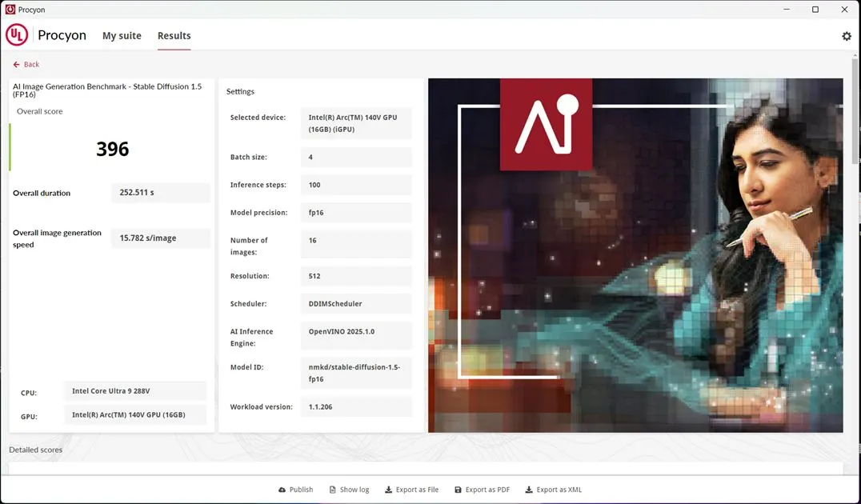Click the Selected device value field
861x504 pixels.
point(356,123)
